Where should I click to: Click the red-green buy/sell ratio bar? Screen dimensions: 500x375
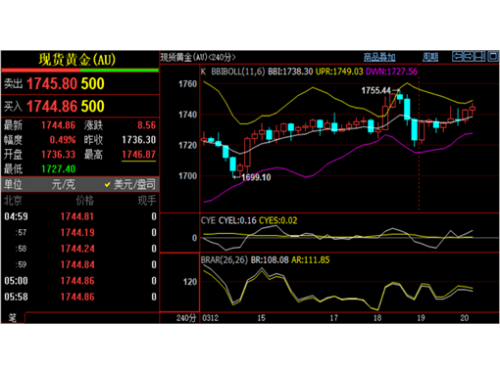tap(80, 70)
